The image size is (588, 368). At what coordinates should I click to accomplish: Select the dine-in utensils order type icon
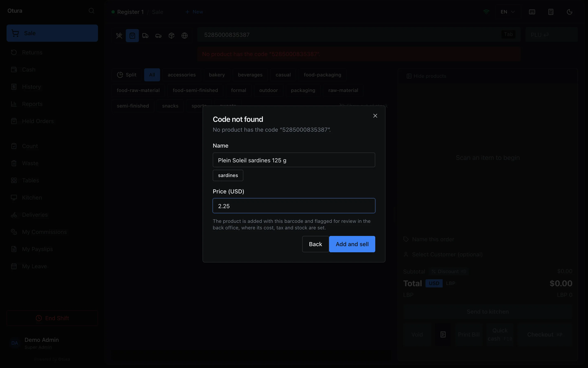click(x=119, y=36)
